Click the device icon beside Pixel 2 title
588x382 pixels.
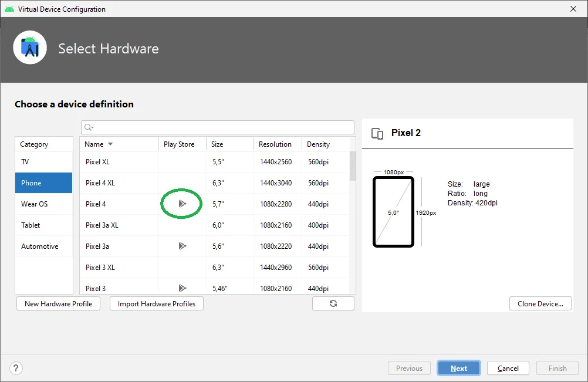pos(377,133)
